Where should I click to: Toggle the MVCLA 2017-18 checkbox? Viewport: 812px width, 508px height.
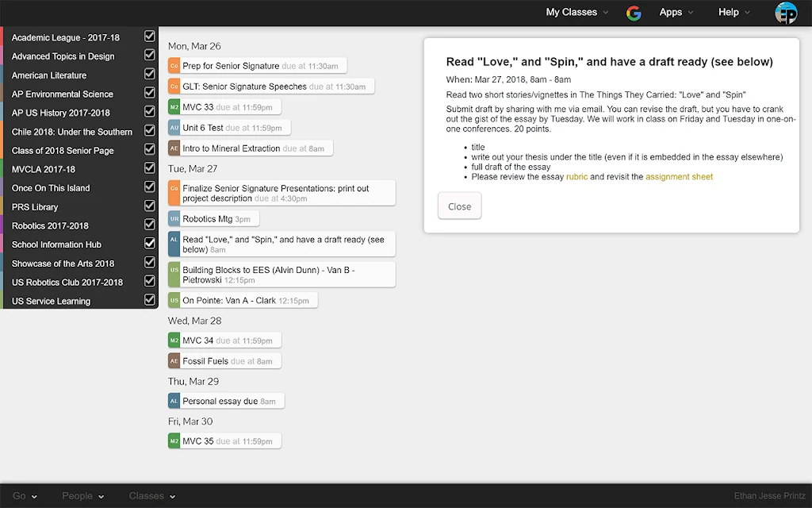pos(150,168)
